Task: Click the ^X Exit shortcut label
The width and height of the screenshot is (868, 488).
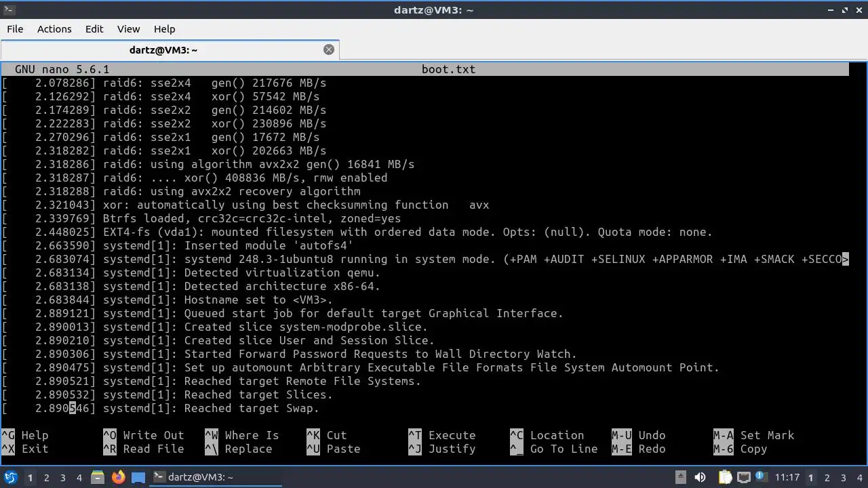Action: (25, 449)
